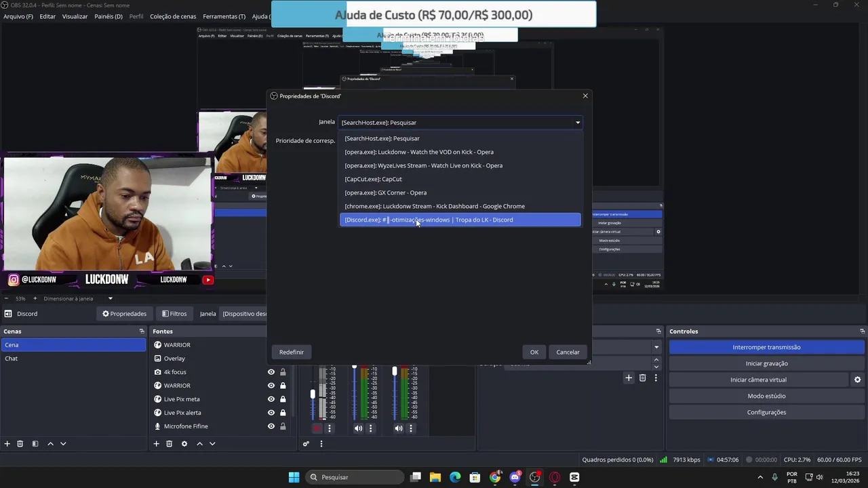Hide the Live Pix alerta source
Viewport: 868px width, 488px height.
coord(271,413)
